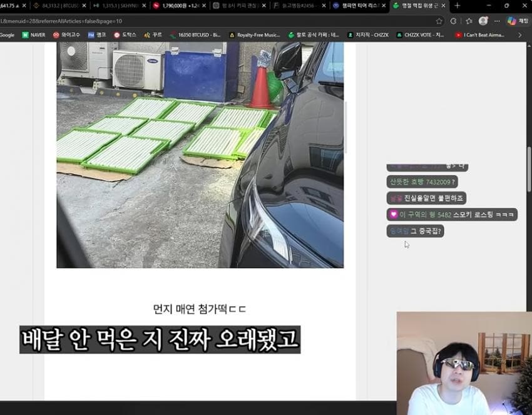Open the Copilot 채팅 button
Screen dimensions: 532x415
(x=518, y=21)
